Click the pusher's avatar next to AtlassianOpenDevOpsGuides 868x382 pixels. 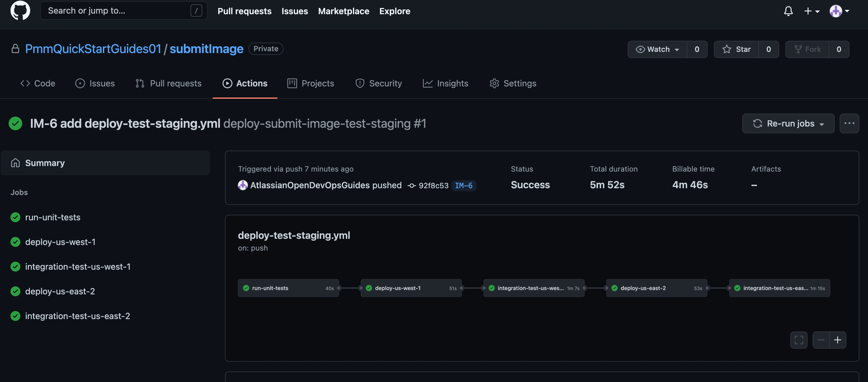[x=243, y=185]
